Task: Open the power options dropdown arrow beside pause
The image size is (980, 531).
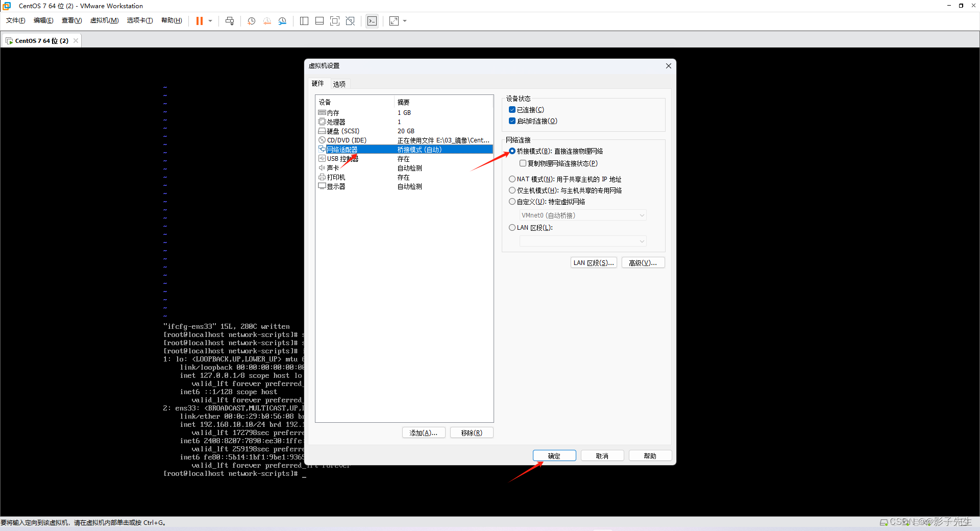Action: tap(210, 21)
